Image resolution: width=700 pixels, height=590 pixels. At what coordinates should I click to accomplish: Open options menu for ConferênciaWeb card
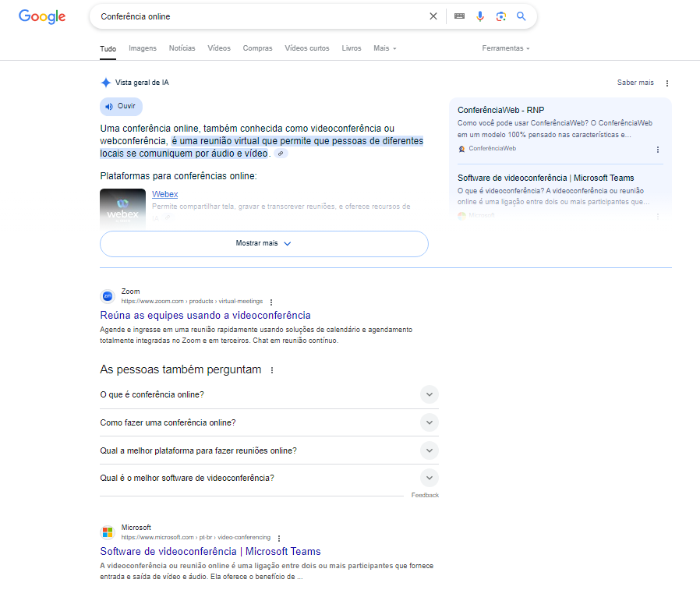(x=658, y=150)
